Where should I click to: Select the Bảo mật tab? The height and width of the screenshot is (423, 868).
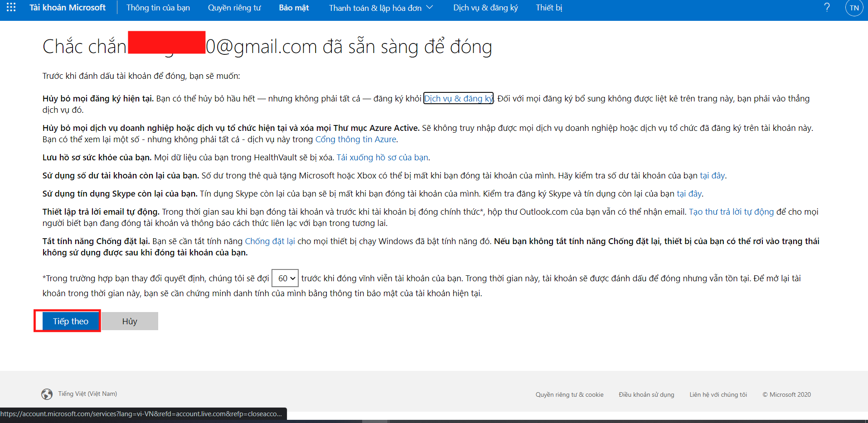point(294,8)
